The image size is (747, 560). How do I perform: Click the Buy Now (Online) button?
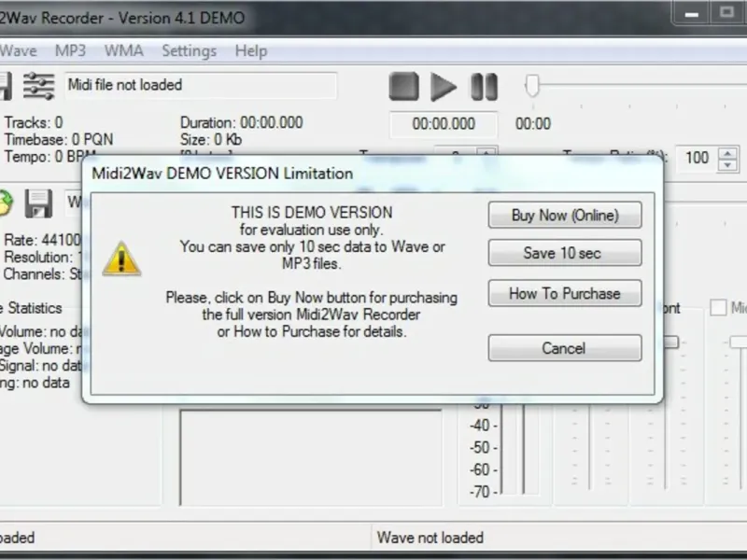pos(565,215)
